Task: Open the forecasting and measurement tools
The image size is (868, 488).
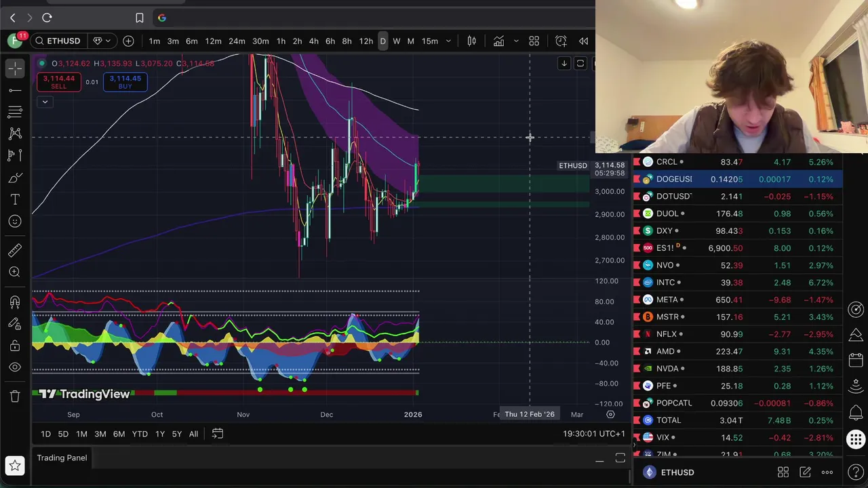Action: (x=15, y=156)
